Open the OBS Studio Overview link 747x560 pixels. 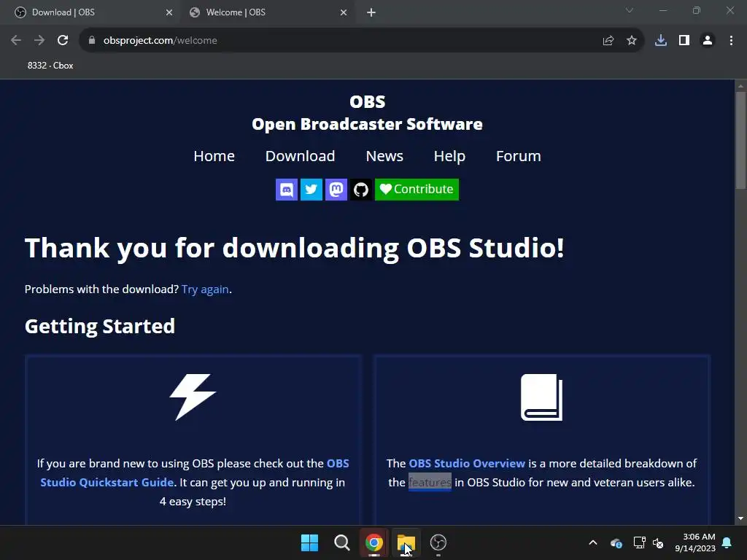tap(467, 463)
